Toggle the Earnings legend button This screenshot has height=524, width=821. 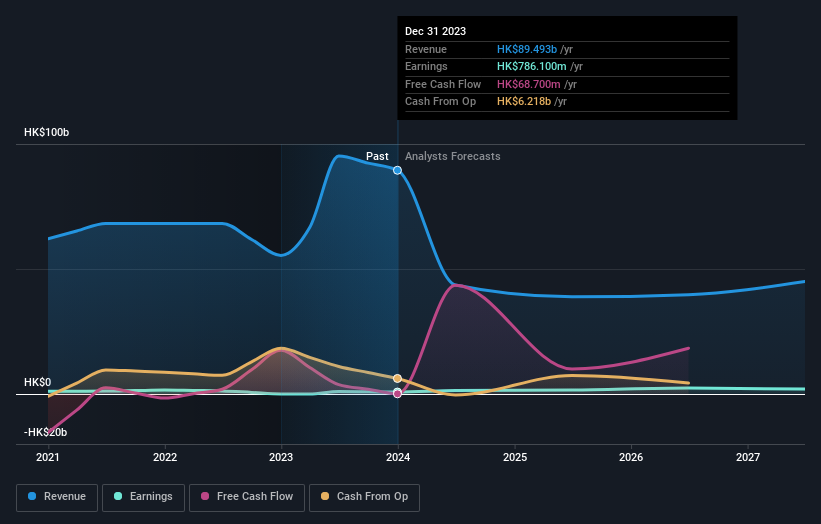[x=143, y=497]
